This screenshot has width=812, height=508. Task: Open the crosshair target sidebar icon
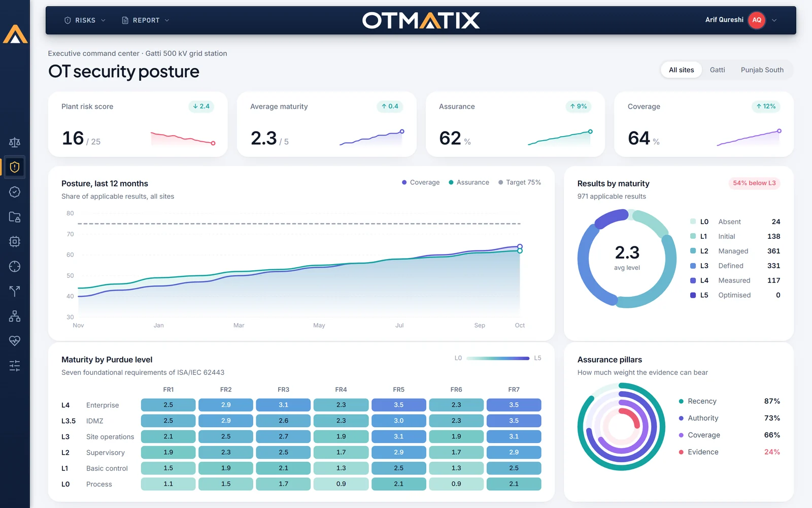15,266
